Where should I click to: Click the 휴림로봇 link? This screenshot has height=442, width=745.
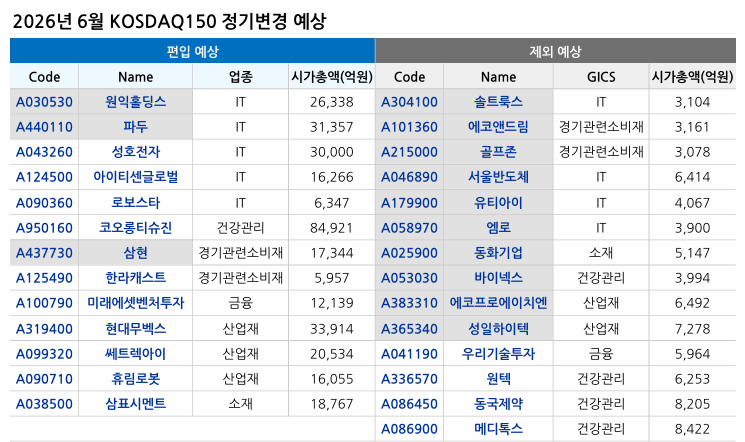click(135, 379)
